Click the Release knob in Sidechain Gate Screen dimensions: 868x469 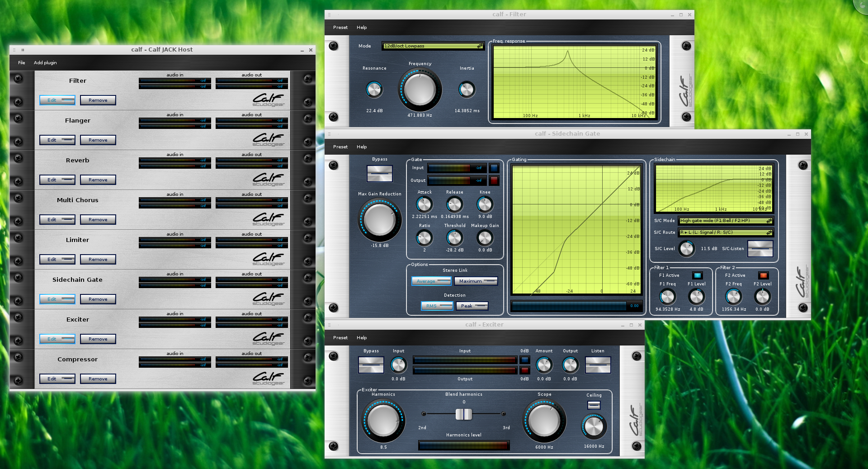pyautogui.click(x=454, y=205)
